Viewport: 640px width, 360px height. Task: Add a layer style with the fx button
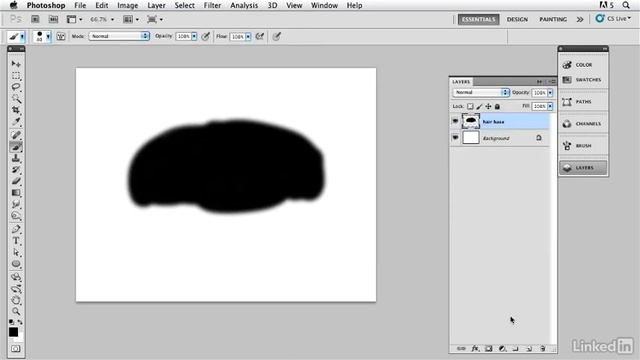(x=475, y=349)
